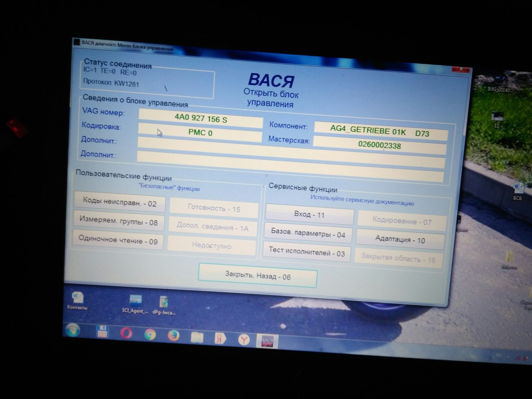Open Контакты Word document on desktop
Image resolution: width=532 pixels, height=399 pixels.
click(x=77, y=300)
